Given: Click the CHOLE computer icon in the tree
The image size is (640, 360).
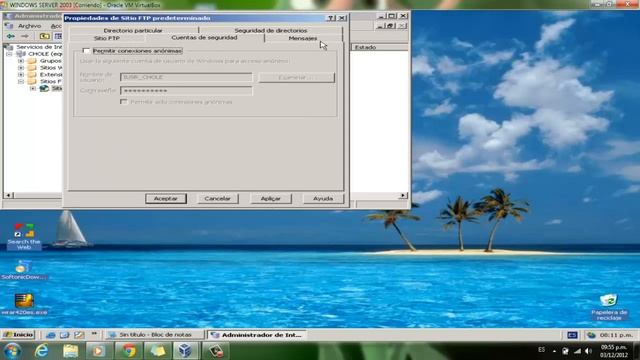Looking at the screenshot, I should (21, 54).
